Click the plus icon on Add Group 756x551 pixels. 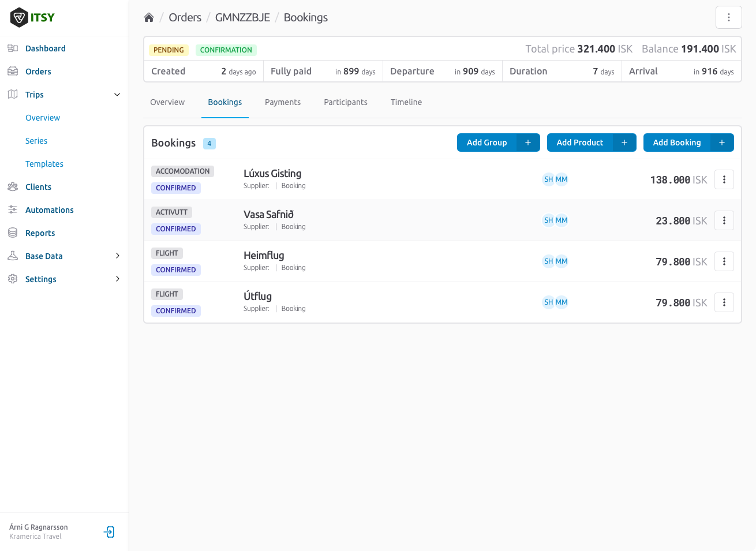(x=528, y=143)
